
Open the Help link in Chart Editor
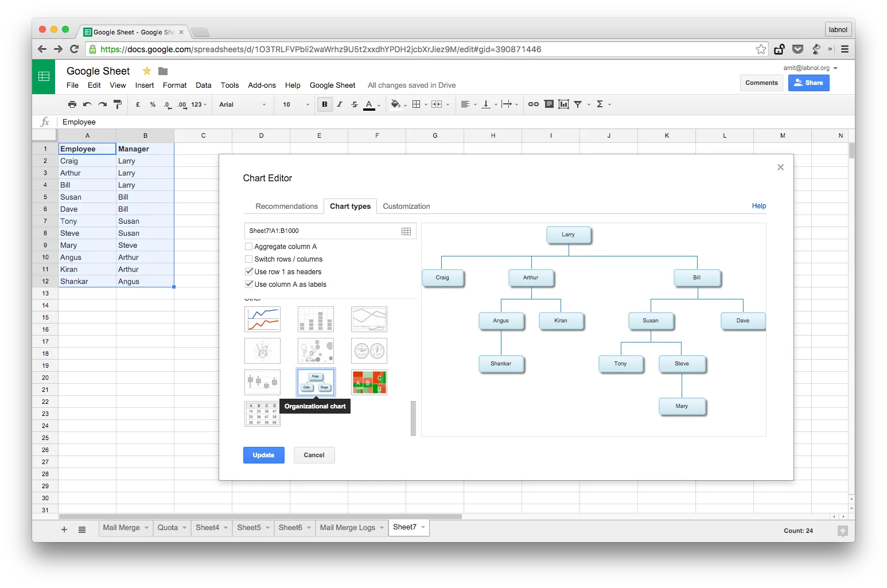click(758, 206)
